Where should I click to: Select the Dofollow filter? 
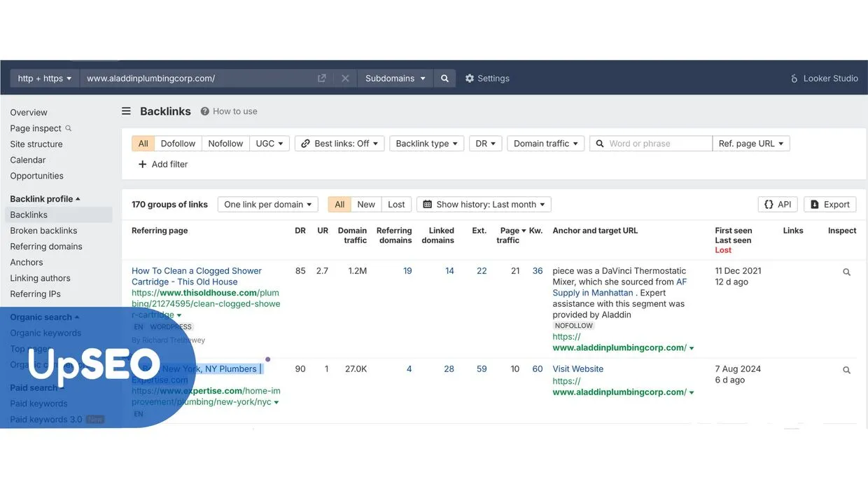[177, 143]
